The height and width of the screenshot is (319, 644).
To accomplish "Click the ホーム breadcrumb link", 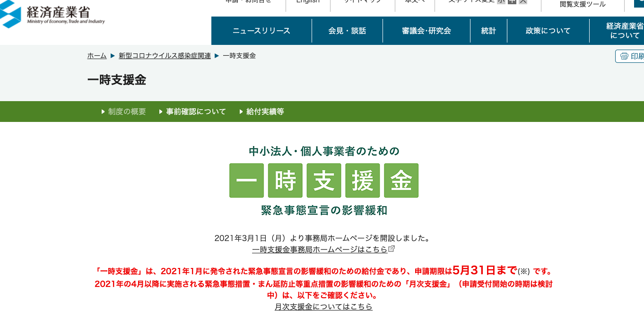I will click(x=97, y=56).
